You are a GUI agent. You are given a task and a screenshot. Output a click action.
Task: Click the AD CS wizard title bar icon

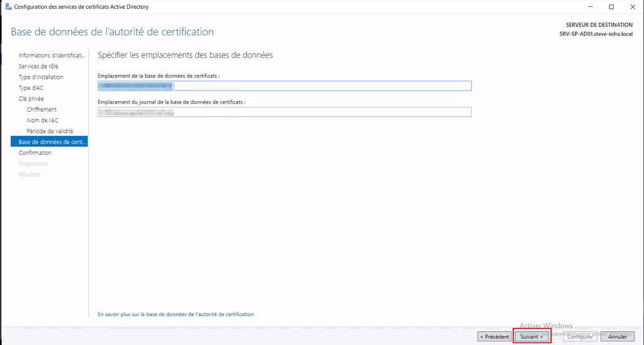click(x=7, y=7)
